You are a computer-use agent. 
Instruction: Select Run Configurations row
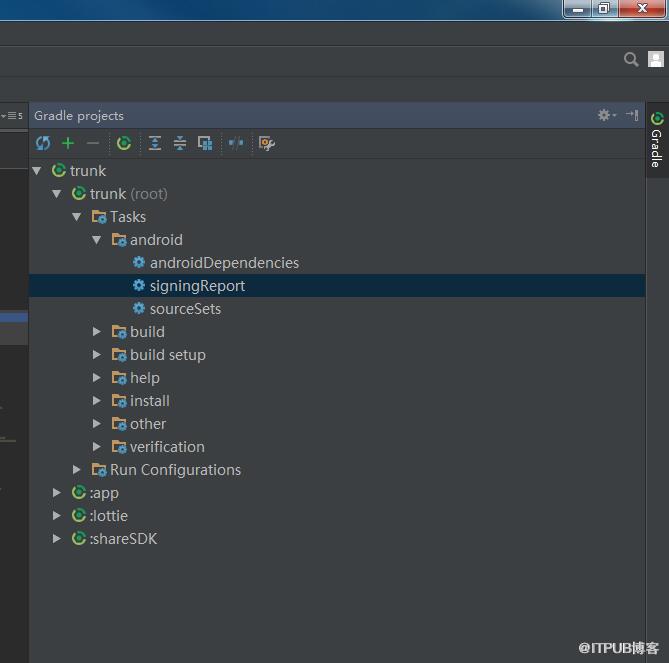click(337, 470)
